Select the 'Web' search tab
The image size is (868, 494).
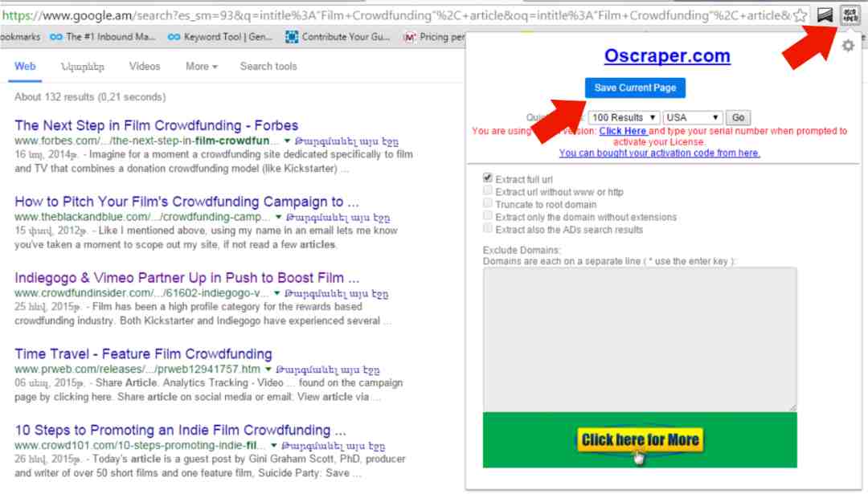tap(25, 67)
